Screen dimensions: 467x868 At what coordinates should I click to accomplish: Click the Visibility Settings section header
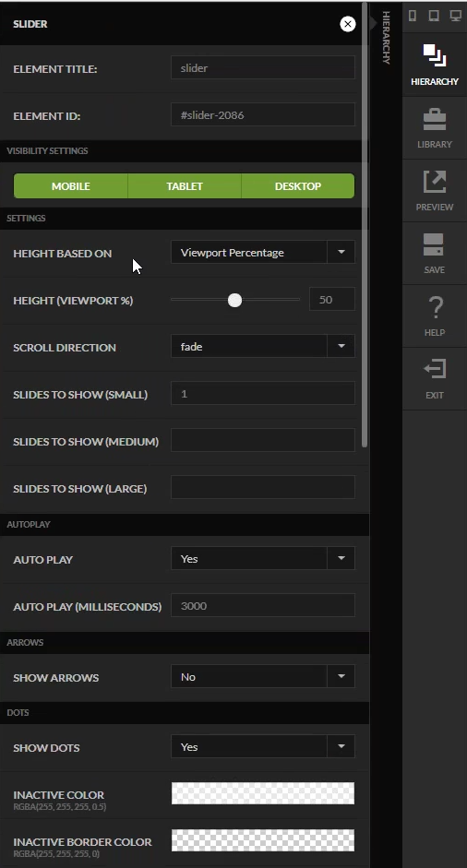[185, 150]
